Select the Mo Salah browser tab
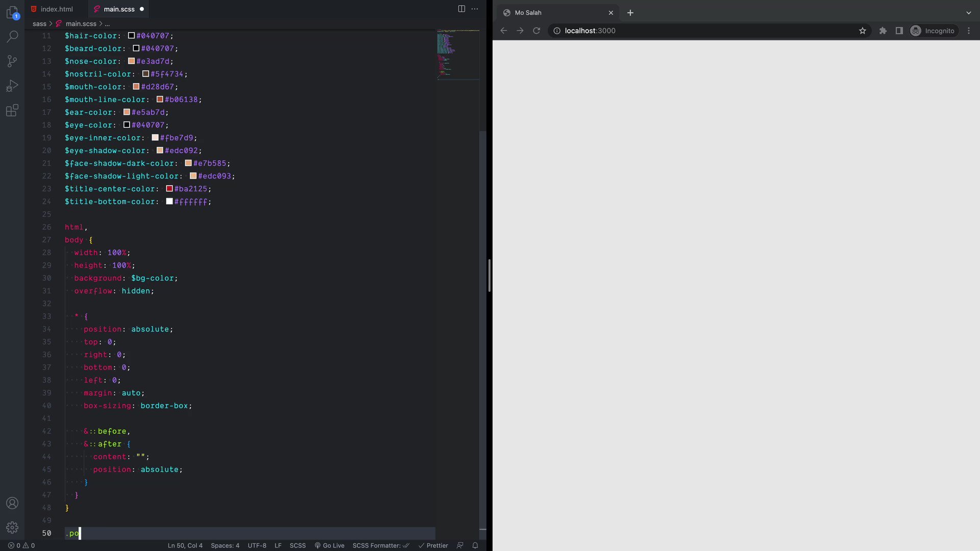 [558, 13]
